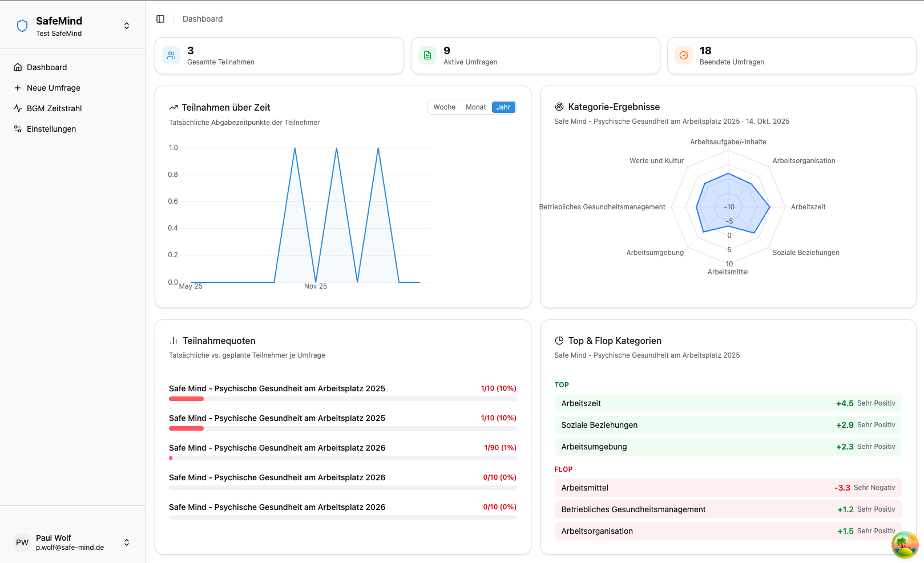Viewport: 924px width, 563px height.
Task: Click the participants icon on Gesamte Teilnahmen card
Action: coord(171,55)
